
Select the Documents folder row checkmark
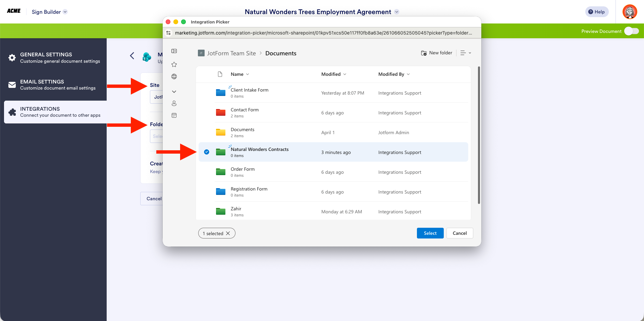tap(207, 132)
